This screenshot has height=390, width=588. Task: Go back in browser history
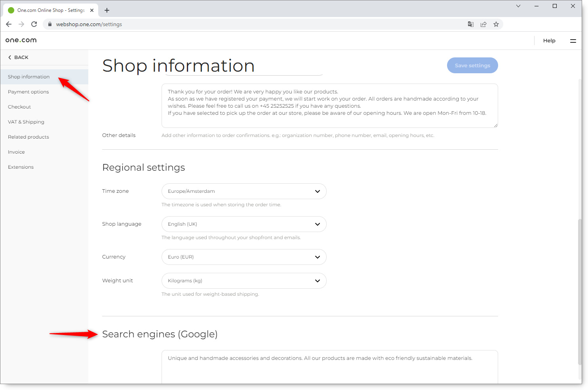point(9,24)
